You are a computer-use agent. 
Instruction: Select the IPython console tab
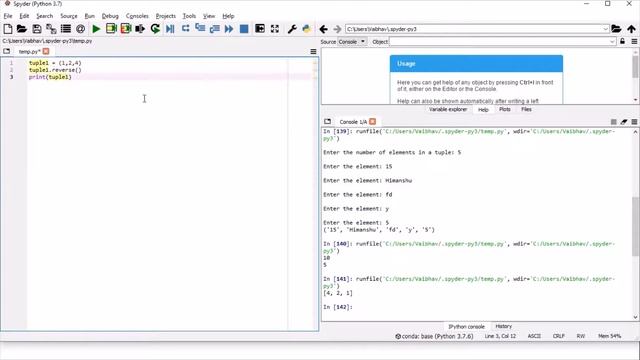pos(466,327)
